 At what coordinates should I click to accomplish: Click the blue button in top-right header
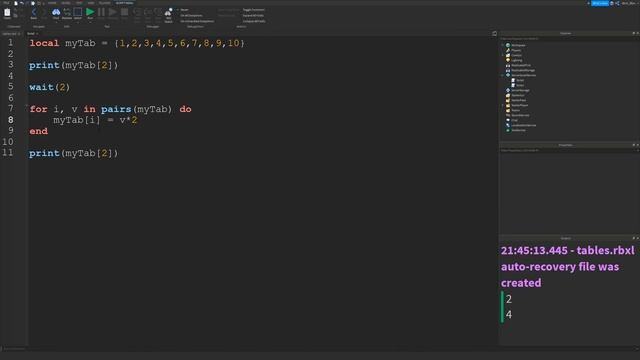[600, 3]
